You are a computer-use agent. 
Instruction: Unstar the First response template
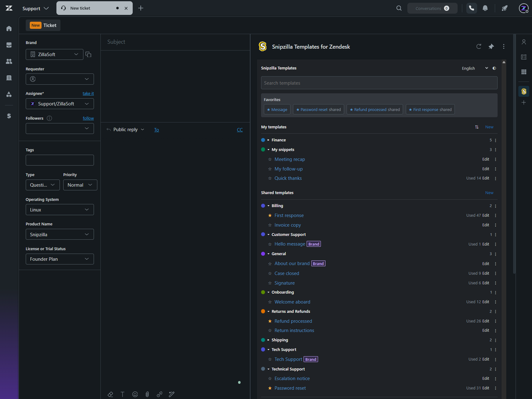click(270, 216)
